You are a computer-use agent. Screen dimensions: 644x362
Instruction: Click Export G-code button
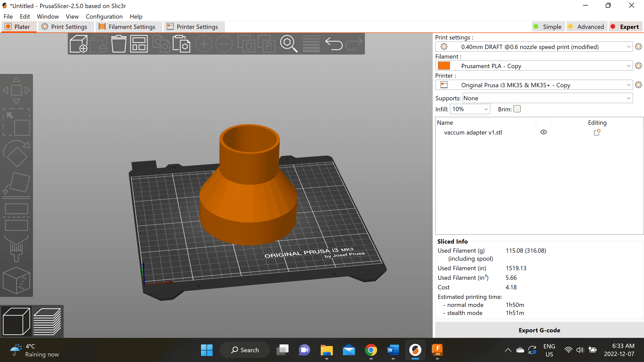pyautogui.click(x=539, y=330)
